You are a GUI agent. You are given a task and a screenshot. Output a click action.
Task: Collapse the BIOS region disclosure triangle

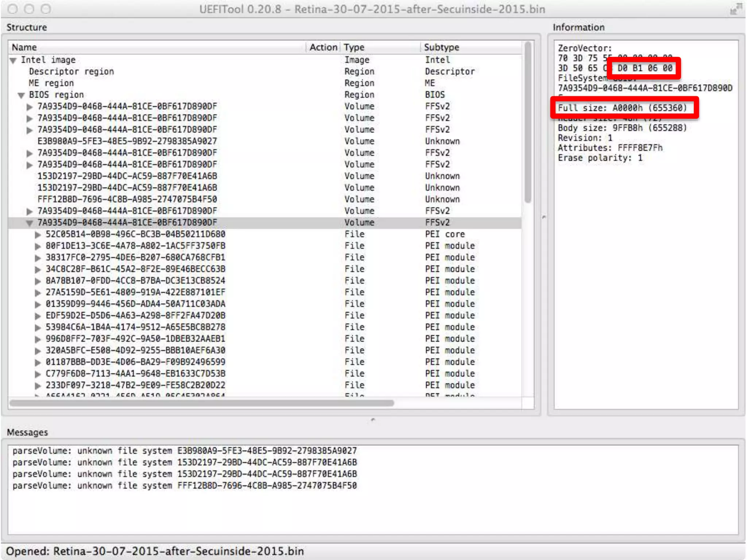click(x=22, y=96)
